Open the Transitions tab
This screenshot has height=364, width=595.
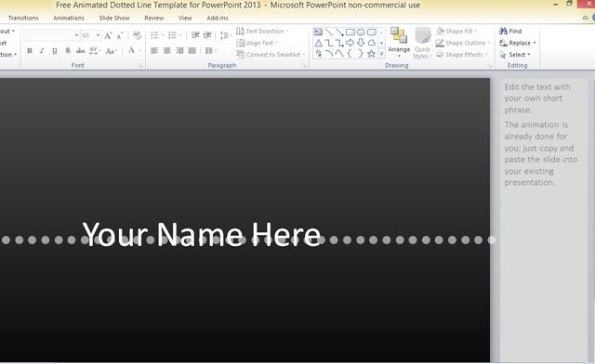23,18
